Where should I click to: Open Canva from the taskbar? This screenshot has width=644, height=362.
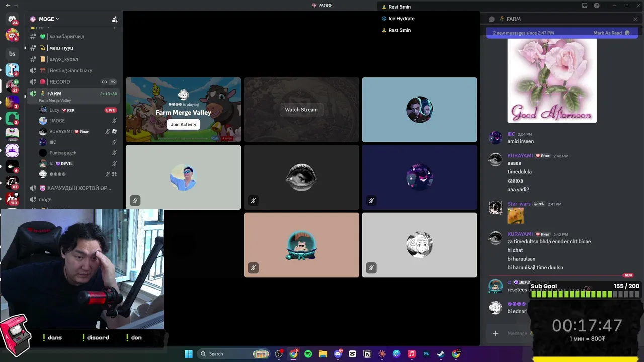click(396, 354)
